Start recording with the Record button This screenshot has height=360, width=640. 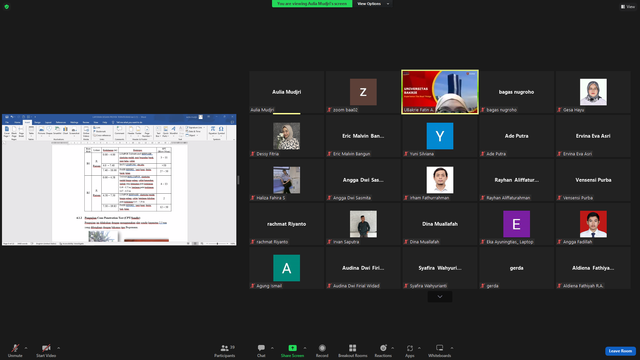tap(322, 350)
